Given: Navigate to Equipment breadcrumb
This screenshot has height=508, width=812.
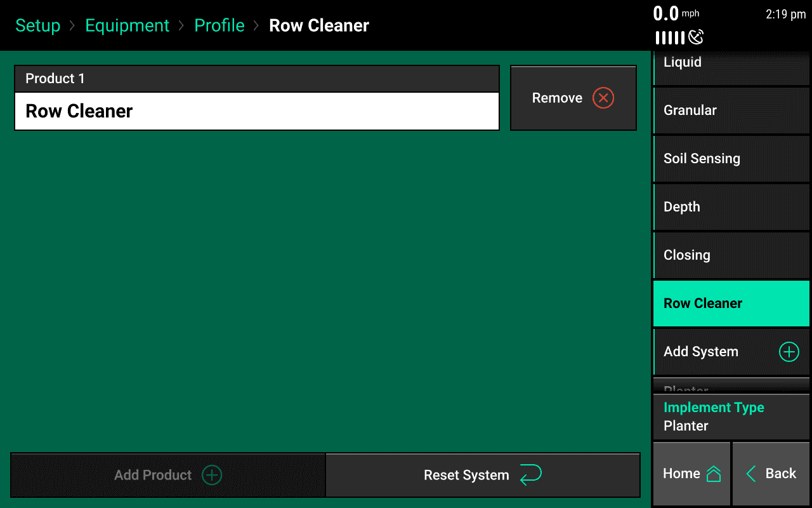Looking at the screenshot, I should tap(127, 25).
